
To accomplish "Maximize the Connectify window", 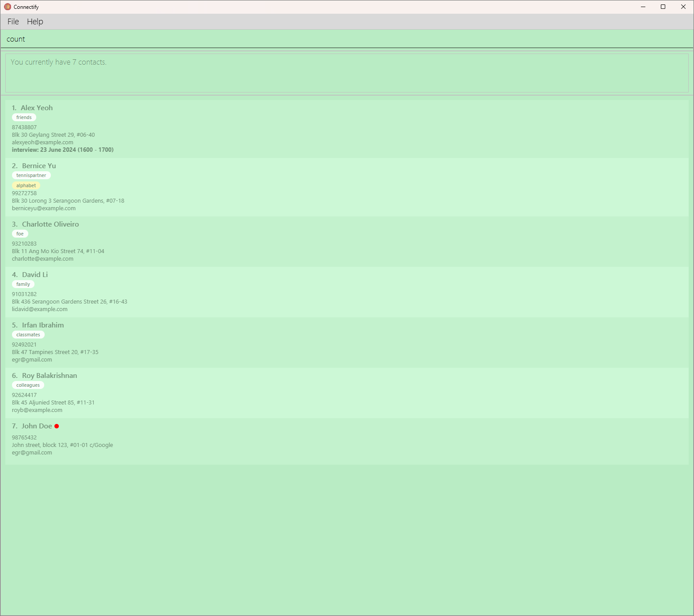I will (x=663, y=7).
